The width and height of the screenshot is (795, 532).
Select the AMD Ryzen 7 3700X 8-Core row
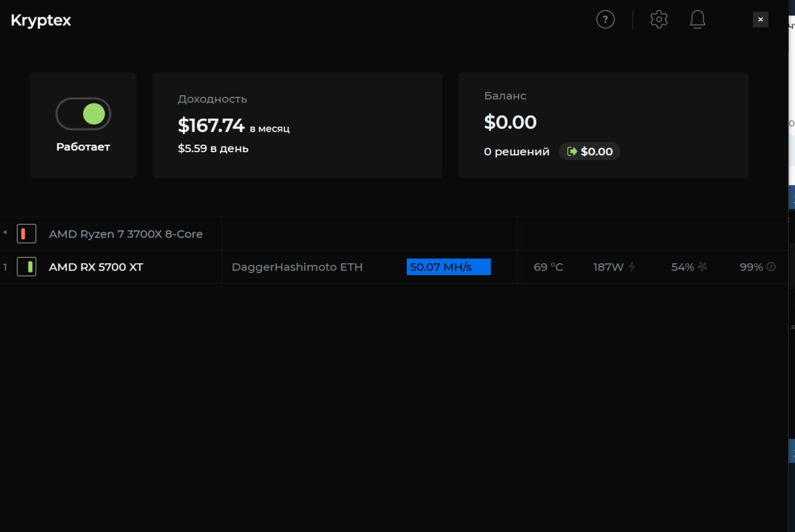point(394,234)
